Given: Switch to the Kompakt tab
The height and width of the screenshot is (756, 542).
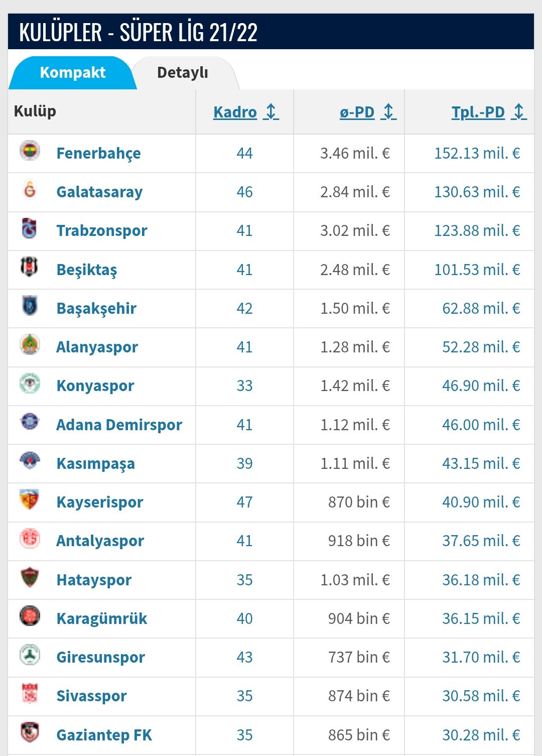Looking at the screenshot, I should [x=73, y=73].
